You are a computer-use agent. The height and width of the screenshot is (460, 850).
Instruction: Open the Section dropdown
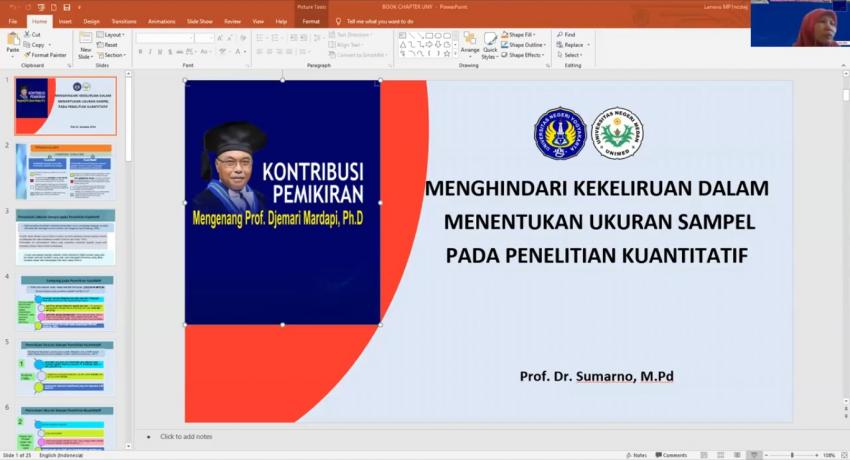coord(112,55)
